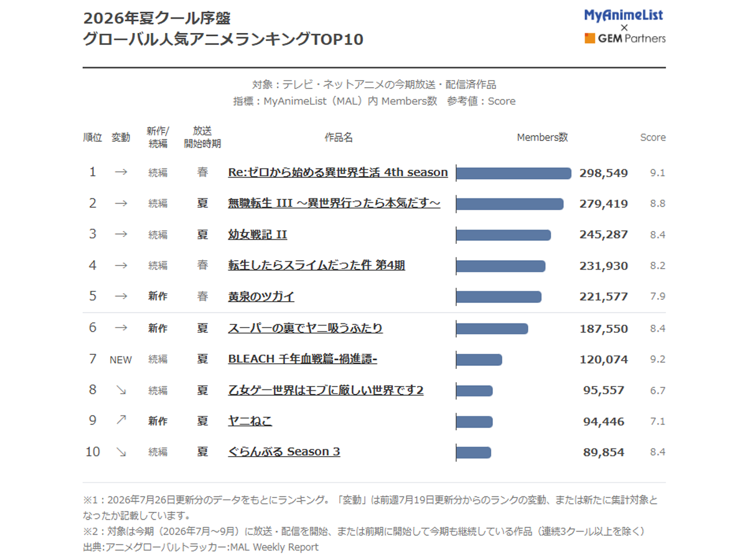Click the rank 1 sideways arrow icon
The height and width of the screenshot is (560, 747).
[121, 172]
